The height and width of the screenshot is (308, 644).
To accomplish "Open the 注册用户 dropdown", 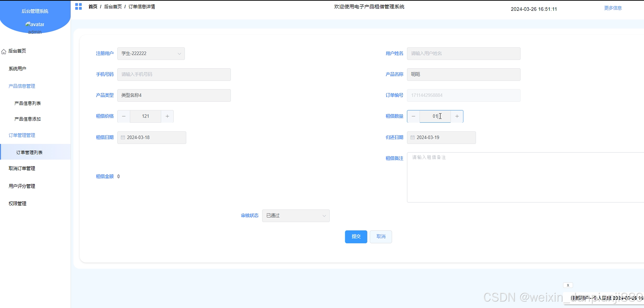I will coord(151,54).
